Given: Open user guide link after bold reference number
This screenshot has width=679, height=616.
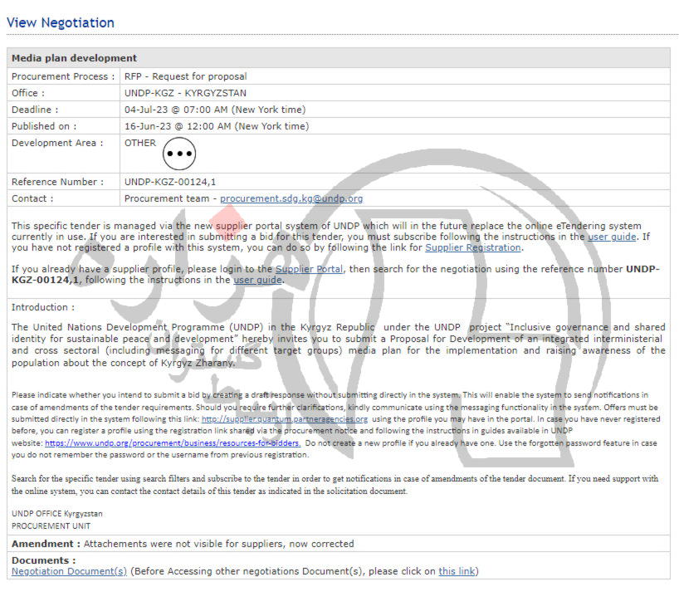Looking at the screenshot, I should point(257,280).
